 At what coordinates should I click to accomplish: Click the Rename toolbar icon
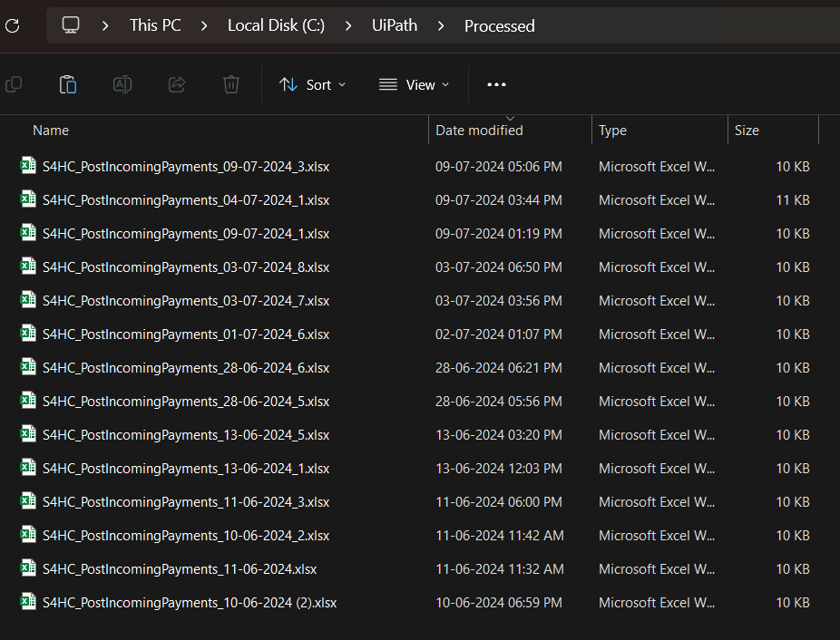[122, 84]
